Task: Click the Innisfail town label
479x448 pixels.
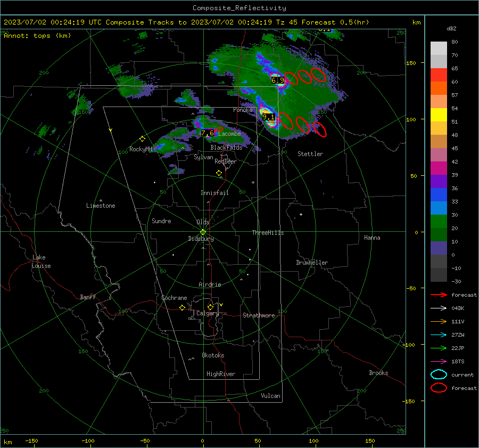Action: (214, 193)
